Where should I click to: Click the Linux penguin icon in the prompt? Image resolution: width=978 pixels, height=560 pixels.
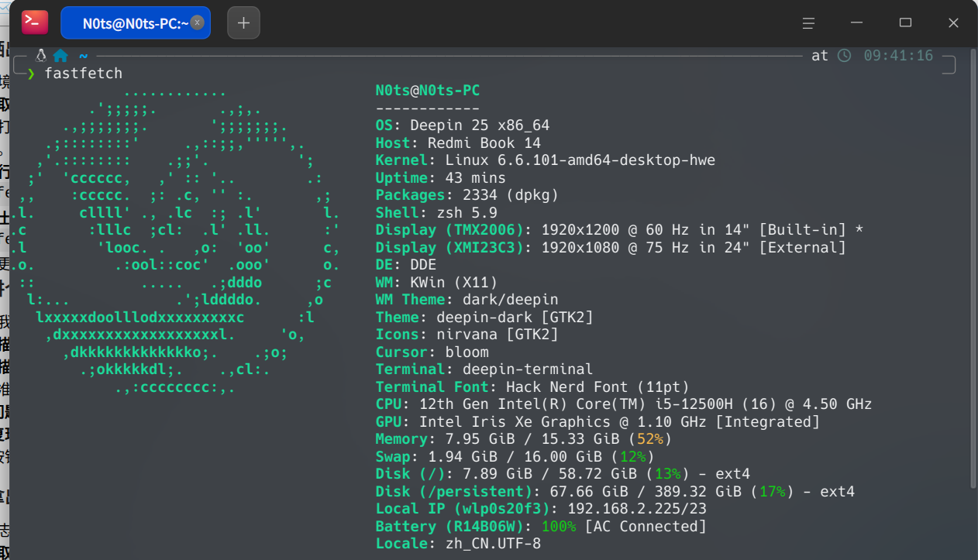[41, 56]
